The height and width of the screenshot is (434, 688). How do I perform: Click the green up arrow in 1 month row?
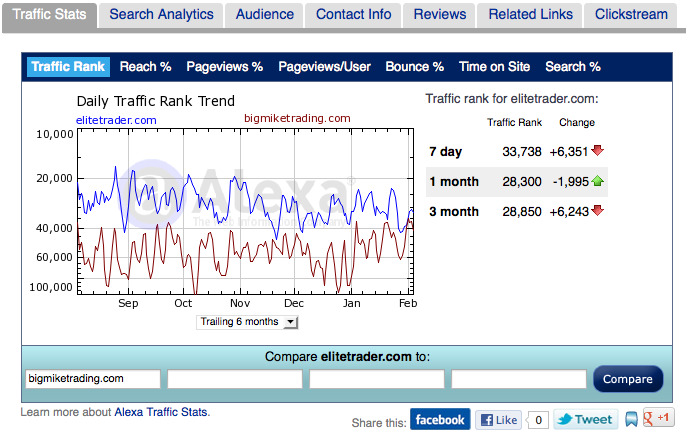(x=597, y=181)
